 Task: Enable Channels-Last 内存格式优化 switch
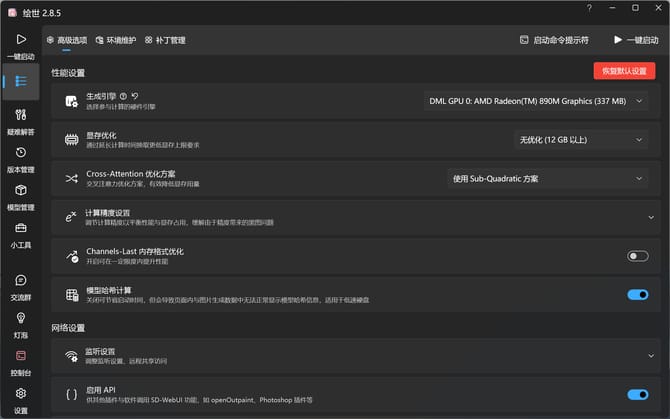click(x=637, y=256)
